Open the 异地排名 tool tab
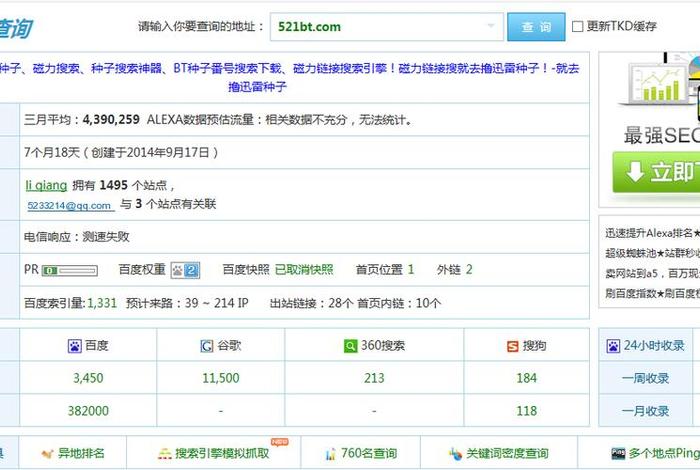The height and width of the screenshot is (470, 700). coord(73,453)
